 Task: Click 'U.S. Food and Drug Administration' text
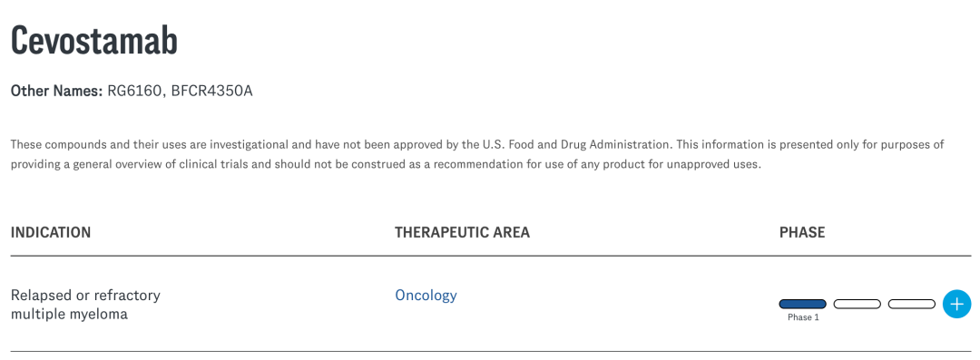pyautogui.click(x=581, y=145)
